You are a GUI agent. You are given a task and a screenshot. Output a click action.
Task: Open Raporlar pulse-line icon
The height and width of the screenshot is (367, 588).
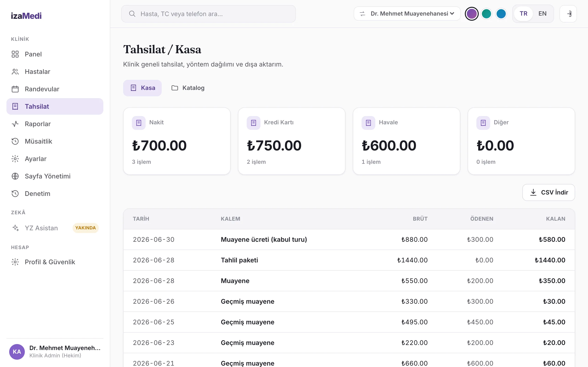(x=15, y=124)
